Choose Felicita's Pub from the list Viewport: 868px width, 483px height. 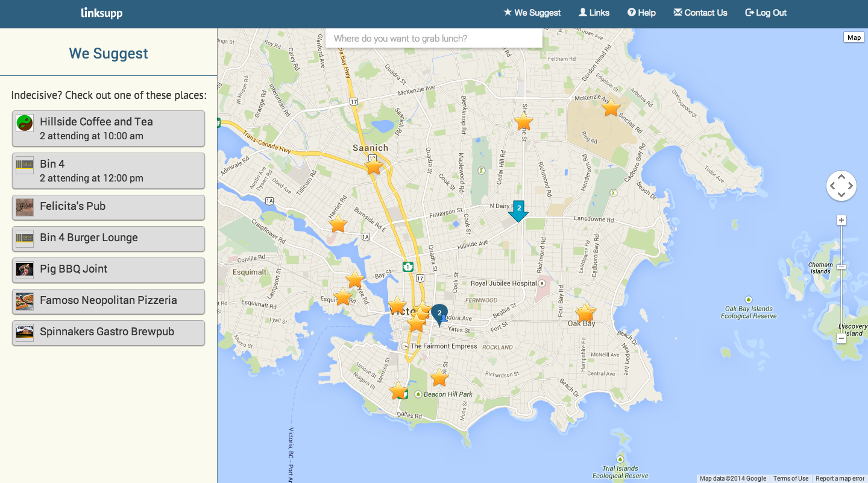tap(108, 207)
